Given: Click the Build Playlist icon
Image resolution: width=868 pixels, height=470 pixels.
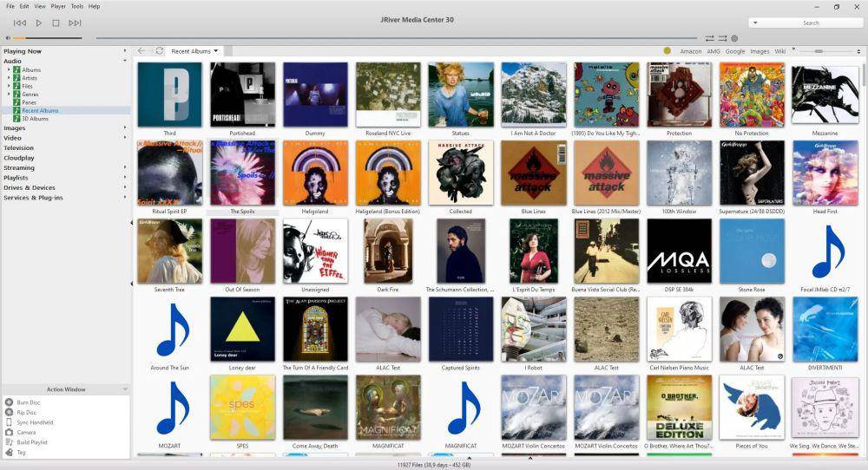Looking at the screenshot, I should [x=9, y=442].
